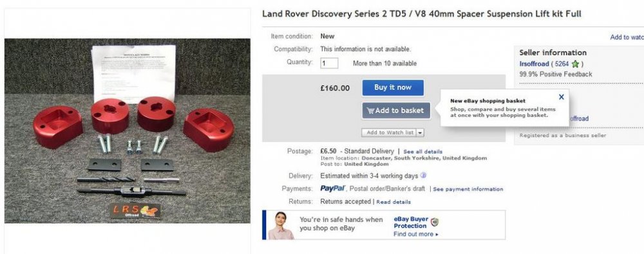Click the basket icon in Add to basket
Screen dimensions: 644x254
coord(370,111)
